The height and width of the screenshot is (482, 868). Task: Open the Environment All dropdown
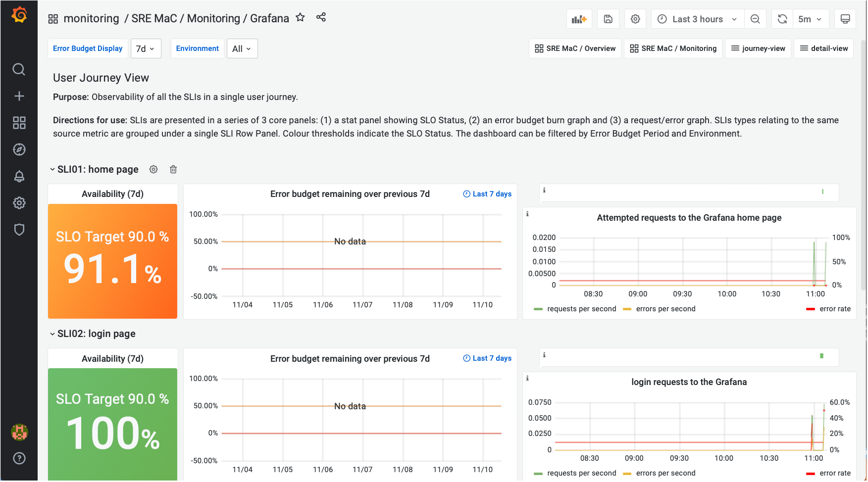[x=242, y=48]
